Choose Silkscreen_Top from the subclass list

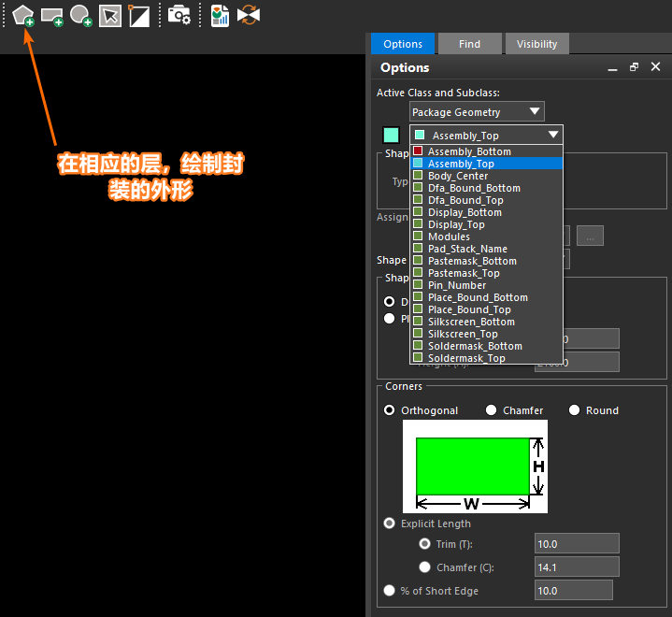[x=463, y=334]
